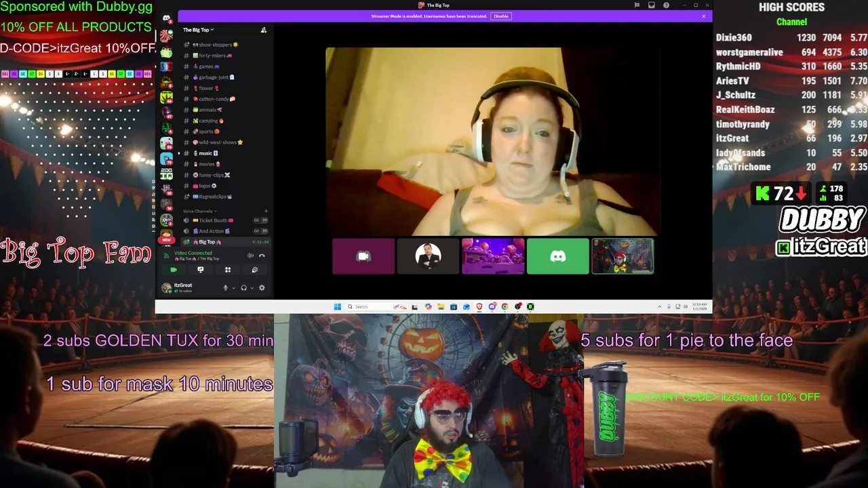Open File Explorer on taskbar
This screenshot has width=868, height=488.
coord(441,306)
